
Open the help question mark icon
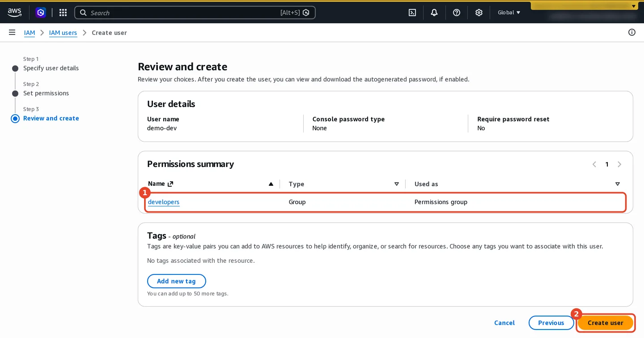pyautogui.click(x=457, y=13)
